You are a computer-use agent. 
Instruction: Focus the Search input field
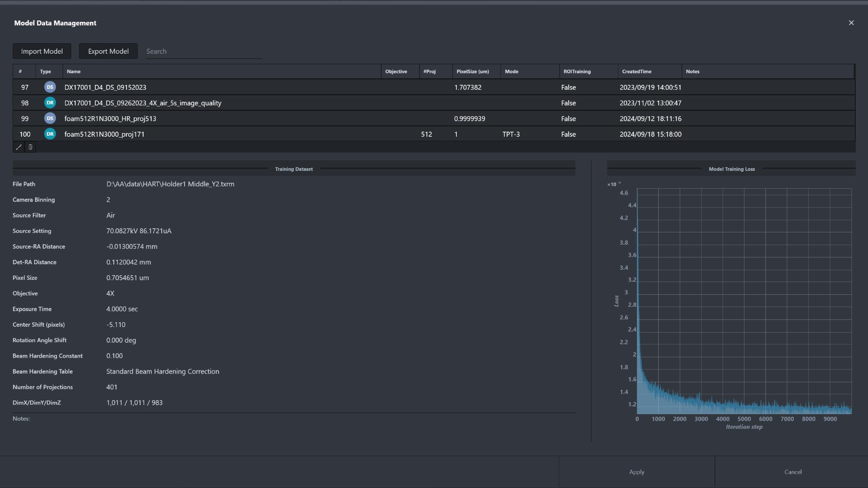[204, 51]
